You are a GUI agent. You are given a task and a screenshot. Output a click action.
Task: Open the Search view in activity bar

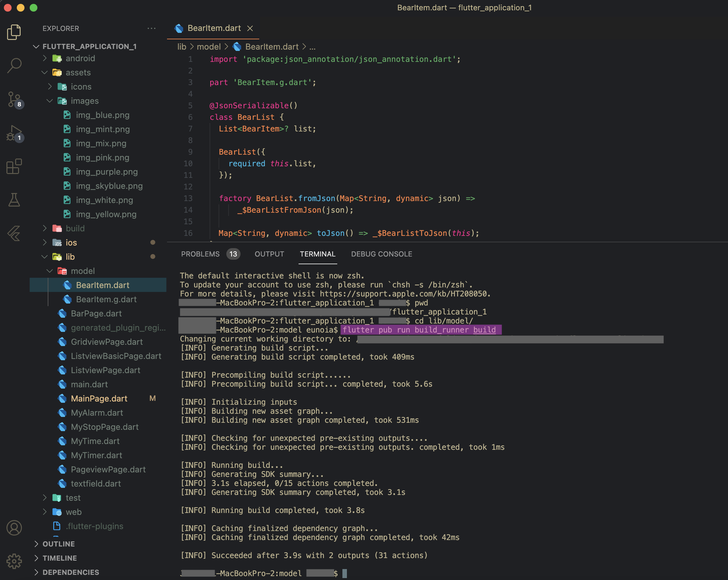[x=14, y=65]
